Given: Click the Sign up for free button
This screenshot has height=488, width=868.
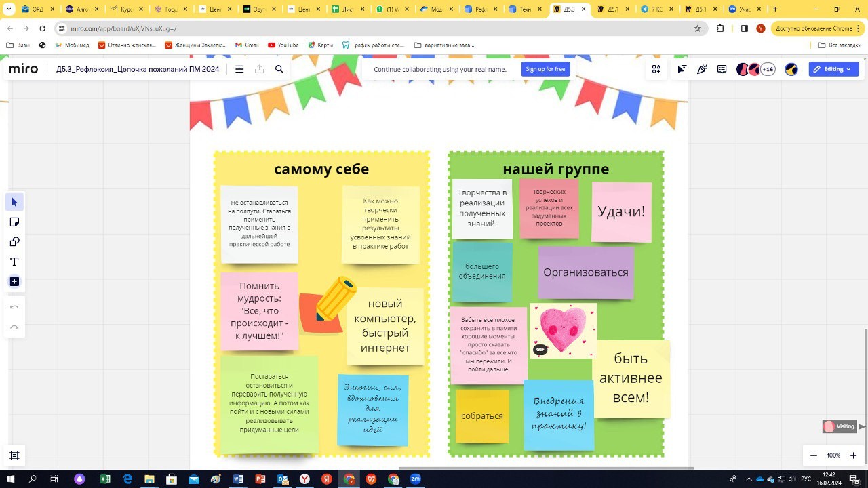Looking at the screenshot, I should coord(545,69).
